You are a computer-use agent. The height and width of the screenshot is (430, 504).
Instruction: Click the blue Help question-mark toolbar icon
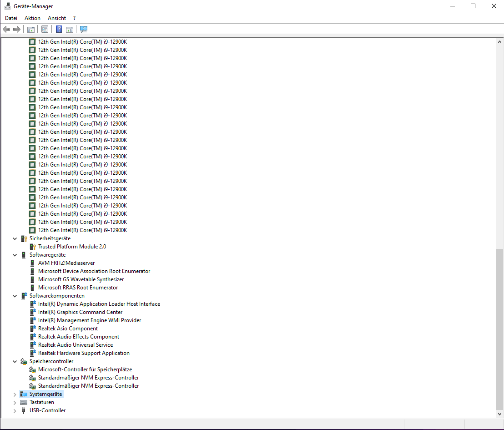[59, 29]
